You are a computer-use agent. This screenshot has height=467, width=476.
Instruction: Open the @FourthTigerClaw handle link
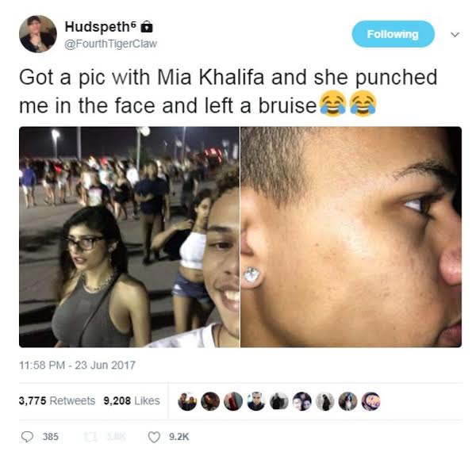coord(111,44)
